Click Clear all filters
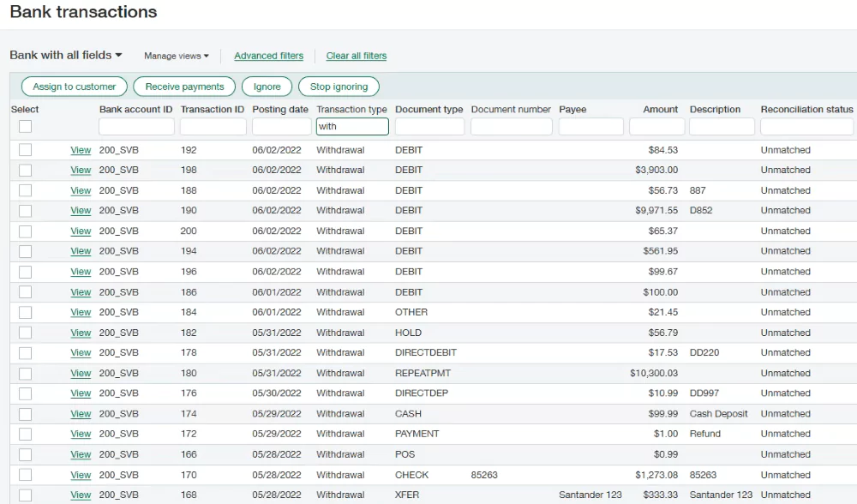Screen dimensions: 857x504 pos(356,56)
